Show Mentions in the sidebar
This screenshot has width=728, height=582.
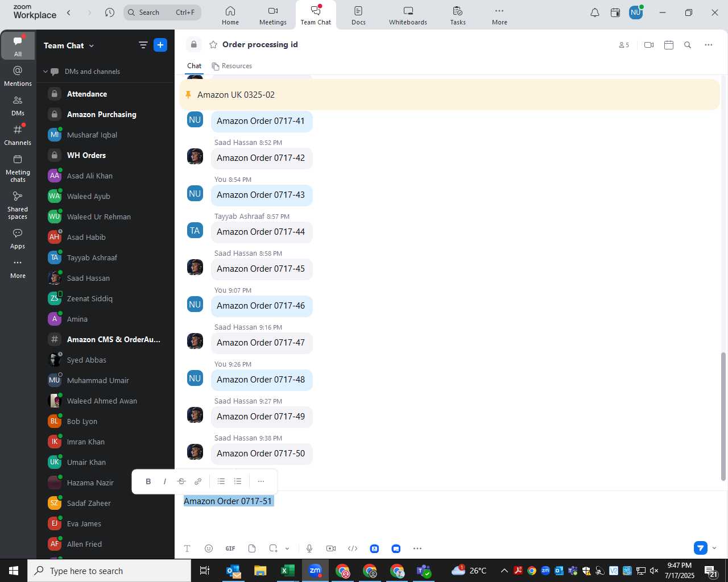coord(18,76)
